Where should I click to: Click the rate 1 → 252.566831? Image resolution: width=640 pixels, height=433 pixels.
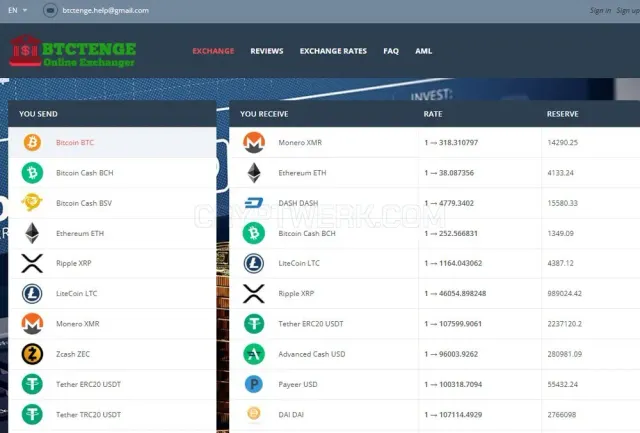point(451,233)
